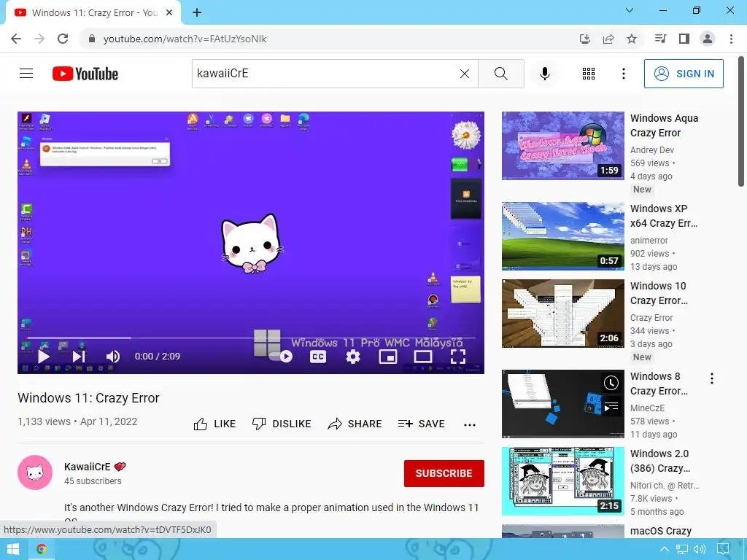Click the YouTube logo
747x560 pixels.
click(85, 74)
